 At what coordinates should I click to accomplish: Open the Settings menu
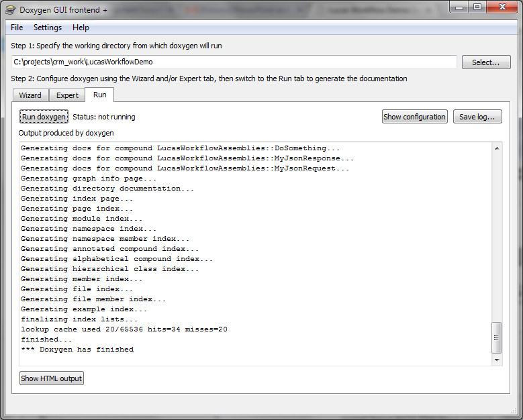tap(48, 28)
